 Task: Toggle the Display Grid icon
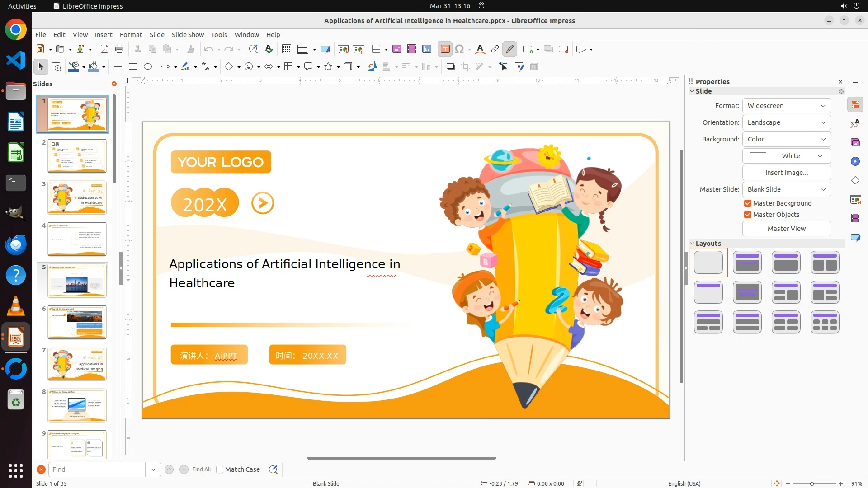point(287,49)
